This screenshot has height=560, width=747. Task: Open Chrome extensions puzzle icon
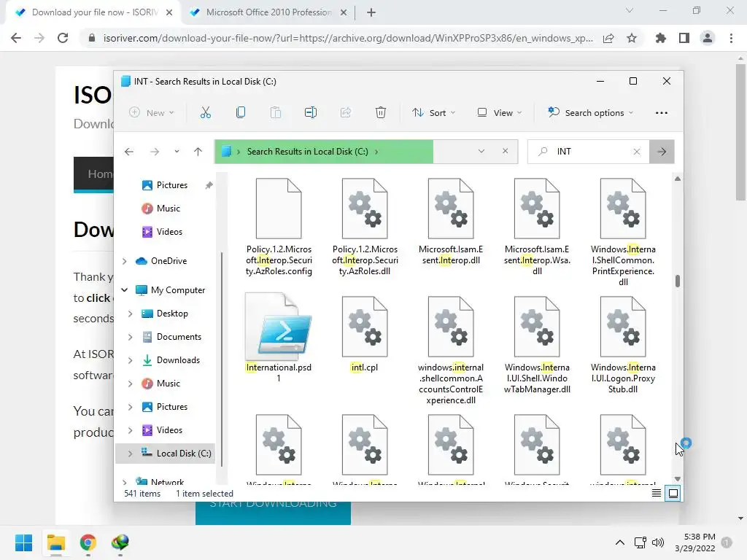(660, 38)
